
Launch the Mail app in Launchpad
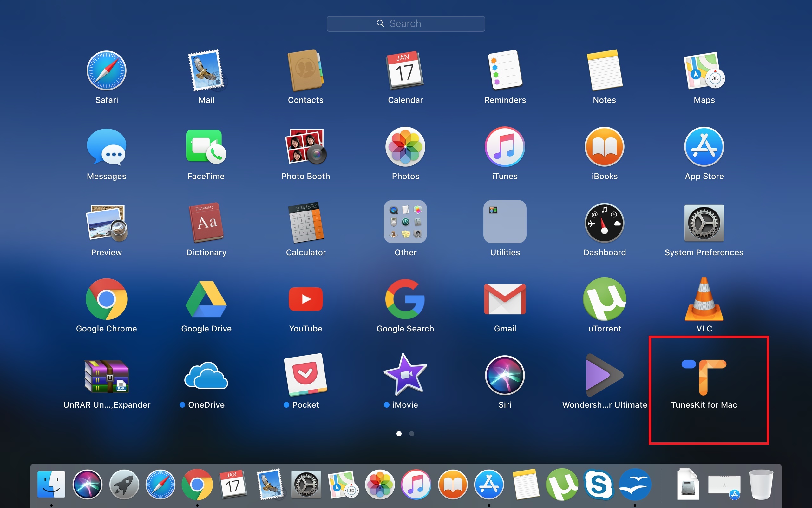click(x=206, y=70)
